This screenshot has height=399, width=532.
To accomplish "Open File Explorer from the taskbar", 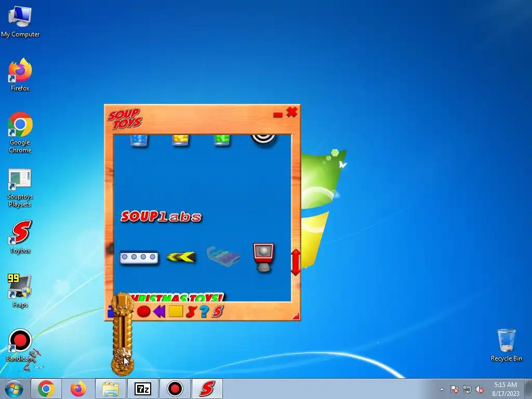I will 111,389.
